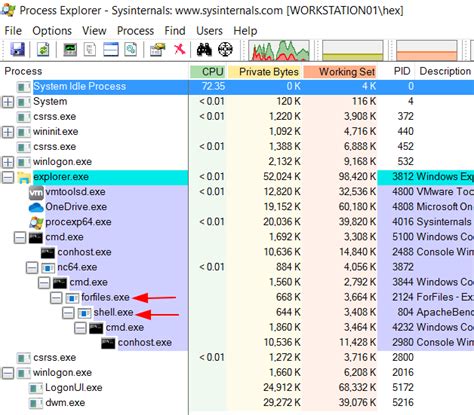Click the conhost.exe icon under first cmd.exe
The height and width of the screenshot is (415, 474).
click(48, 253)
